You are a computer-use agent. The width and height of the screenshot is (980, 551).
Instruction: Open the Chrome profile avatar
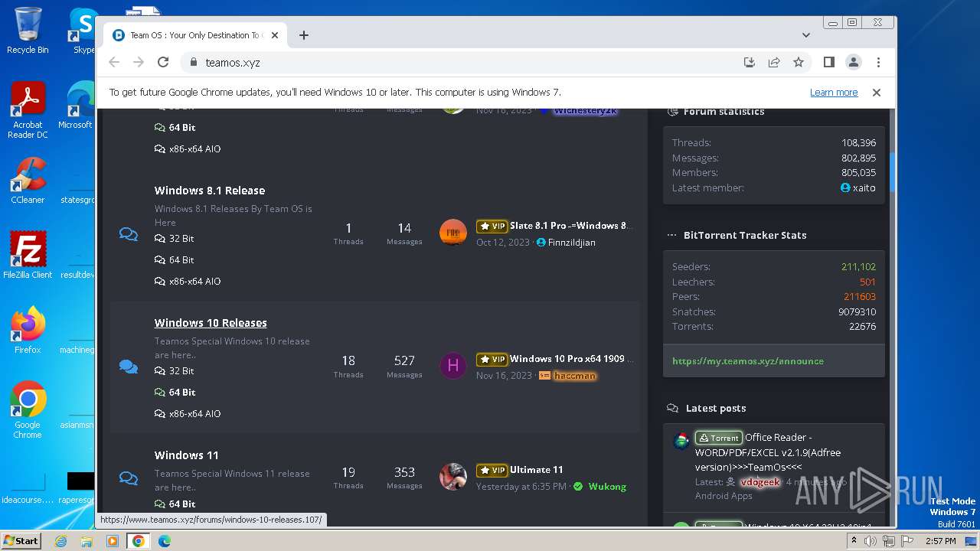click(854, 63)
